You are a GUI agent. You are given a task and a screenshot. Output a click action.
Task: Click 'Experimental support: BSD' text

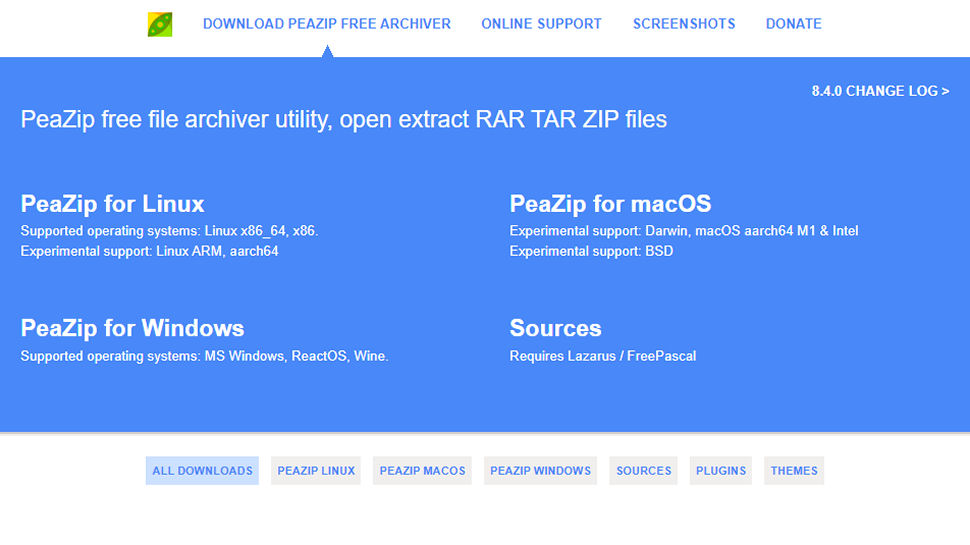coord(591,251)
